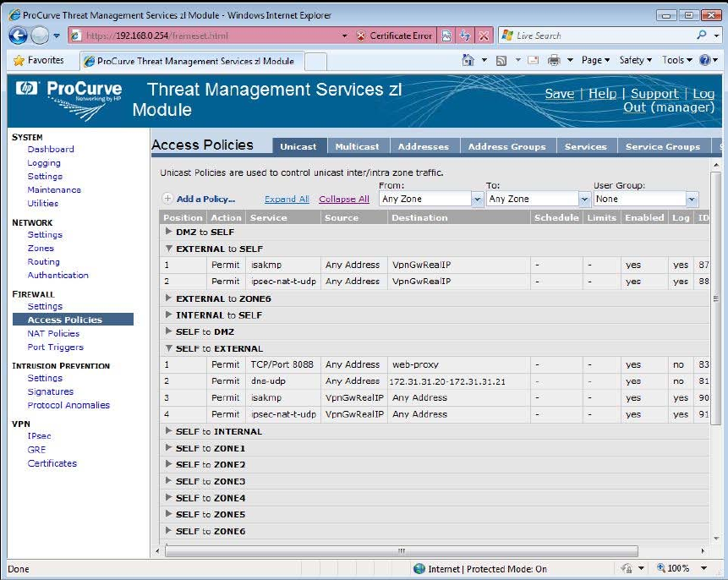Select the Unicast tab
728x580 pixels.
pyautogui.click(x=298, y=146)
